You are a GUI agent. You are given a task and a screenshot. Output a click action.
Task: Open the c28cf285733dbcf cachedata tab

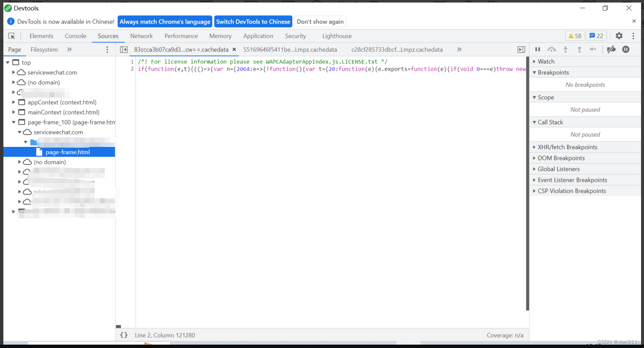point(397,50)
